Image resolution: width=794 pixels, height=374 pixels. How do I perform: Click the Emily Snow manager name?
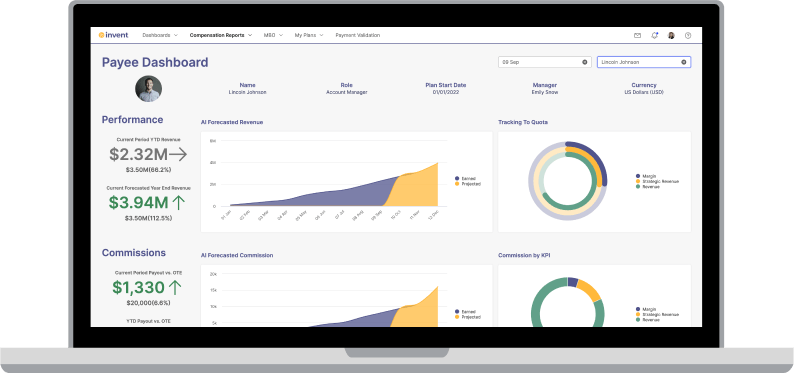click(x=545, y=93)
